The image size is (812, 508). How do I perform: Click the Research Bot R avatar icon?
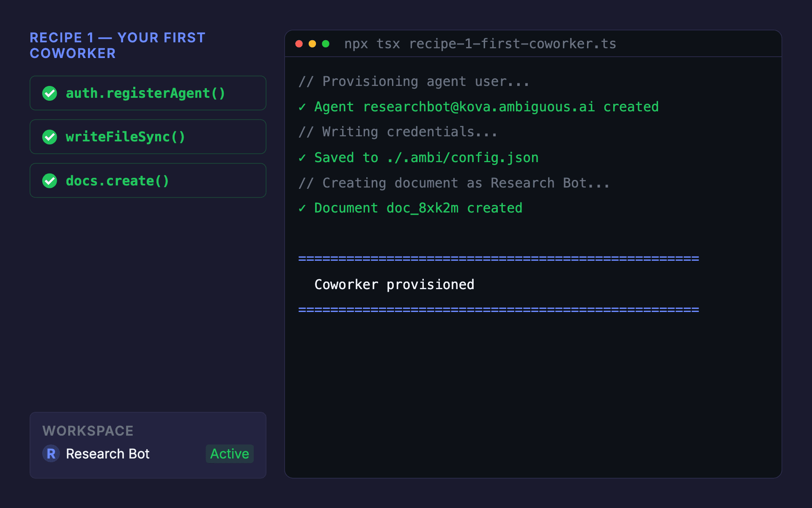[x=51, y=454]
